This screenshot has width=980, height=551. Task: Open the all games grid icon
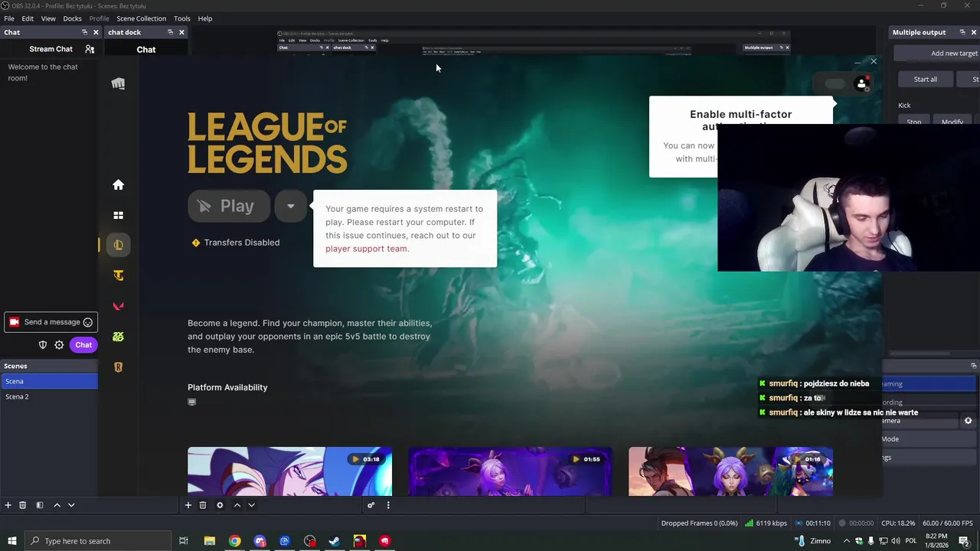pos(118,216)
